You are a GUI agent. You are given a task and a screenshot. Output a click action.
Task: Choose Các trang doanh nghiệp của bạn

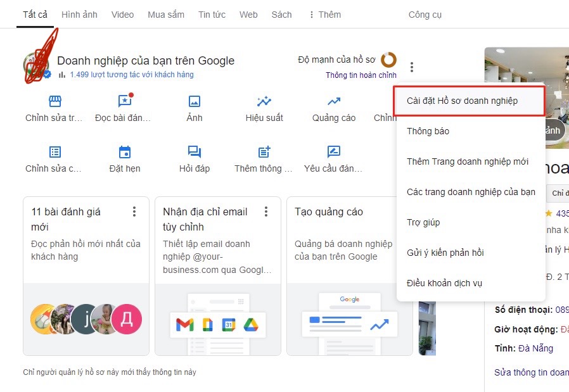coord(471,192)
